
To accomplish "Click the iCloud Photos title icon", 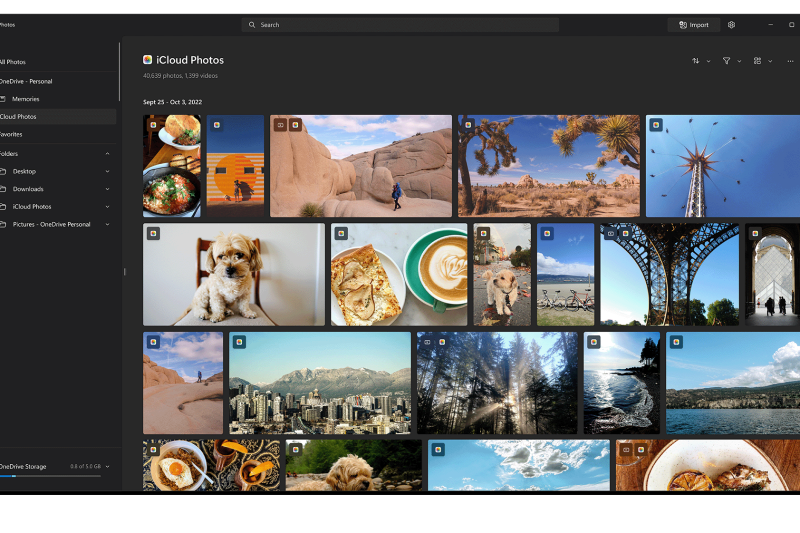I will tap(147, 60).
